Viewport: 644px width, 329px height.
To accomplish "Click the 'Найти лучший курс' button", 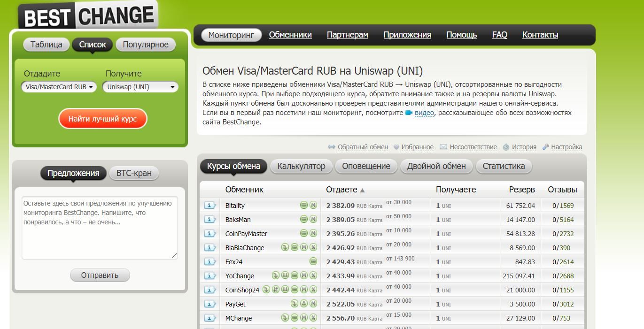I will point(103,119).
